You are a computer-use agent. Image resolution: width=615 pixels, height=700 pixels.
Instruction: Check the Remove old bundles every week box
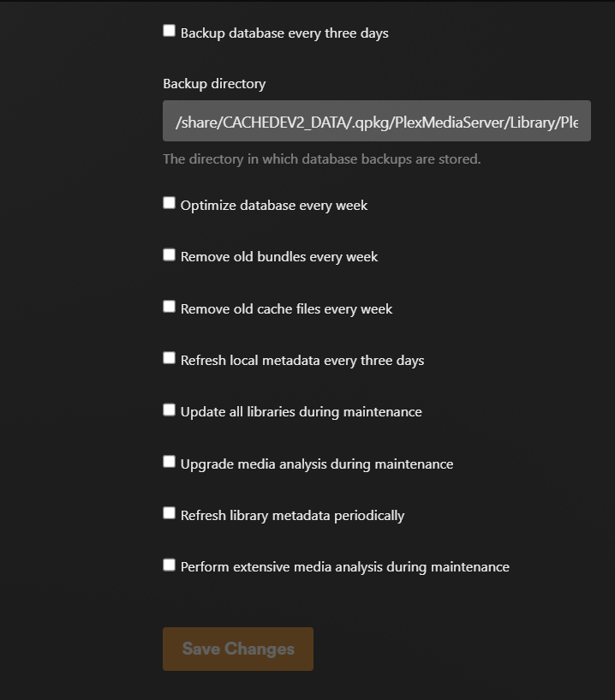pyautogui.click(x=170, y=255)
